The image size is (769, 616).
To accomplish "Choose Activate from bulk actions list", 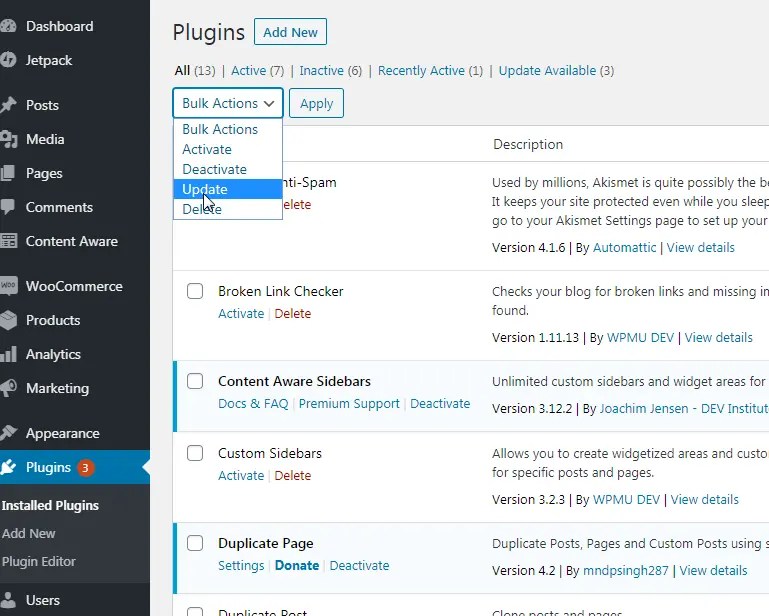I will click(228, 149).
